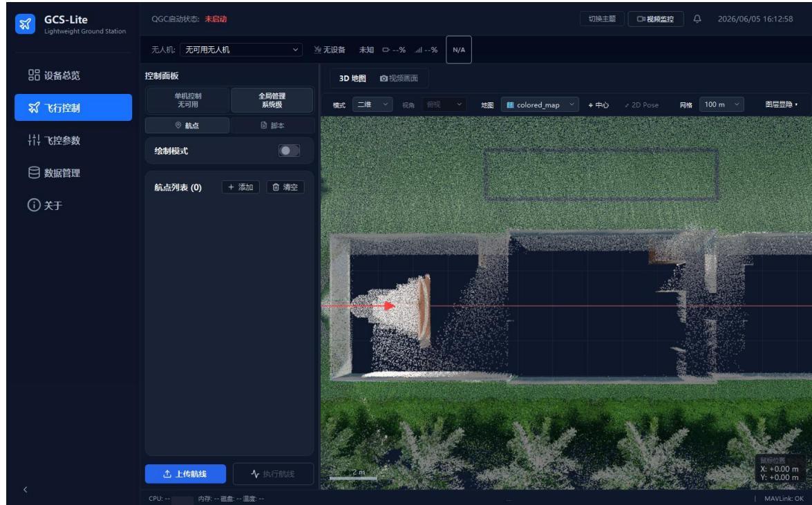Viewport: 812px width, 505px height.
Task: Click the 添加 waypoint button
Action: tap(240, 187)
